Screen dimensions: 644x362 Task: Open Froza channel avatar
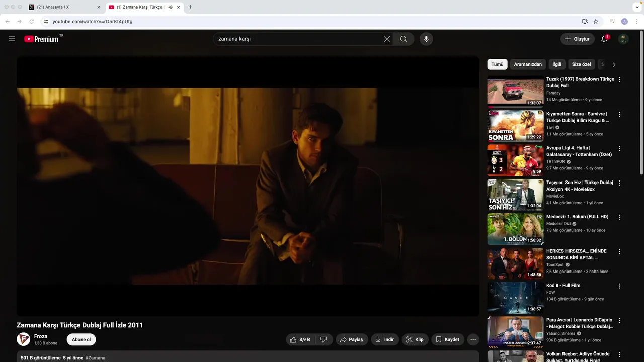tap(23, 339)
